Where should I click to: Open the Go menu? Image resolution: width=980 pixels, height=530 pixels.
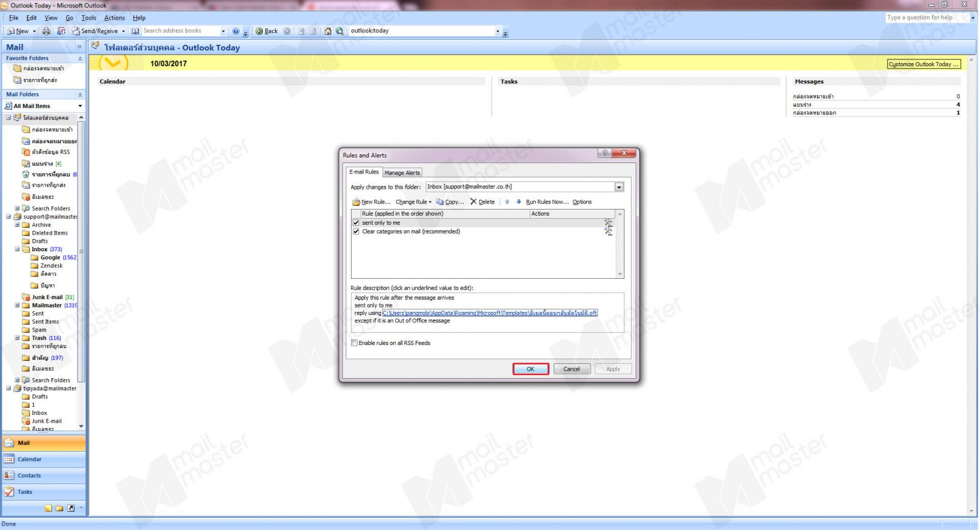click(x=69, y=18)
